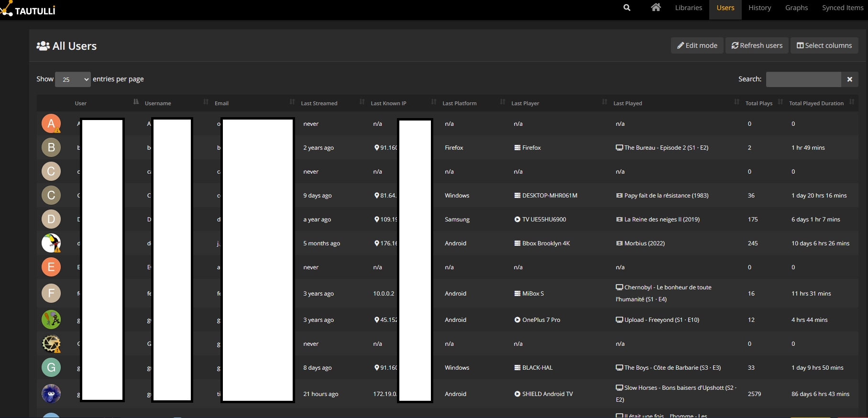Screen dimensions: 868x418
Task: Click the blue monkey avatar icon
Action: [51, 394]
